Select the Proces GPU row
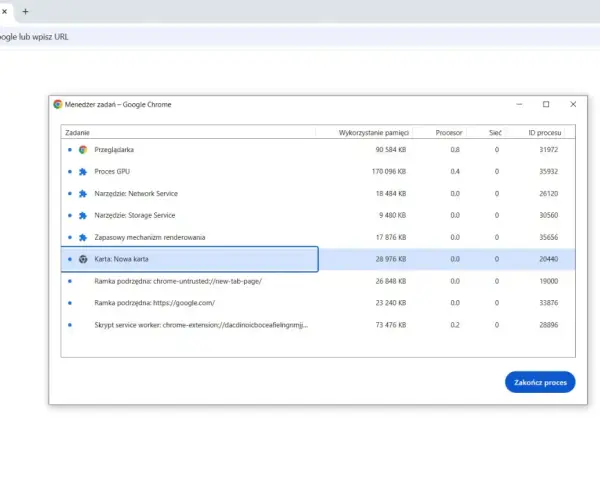The image size is (600, 480). [318, 171]
